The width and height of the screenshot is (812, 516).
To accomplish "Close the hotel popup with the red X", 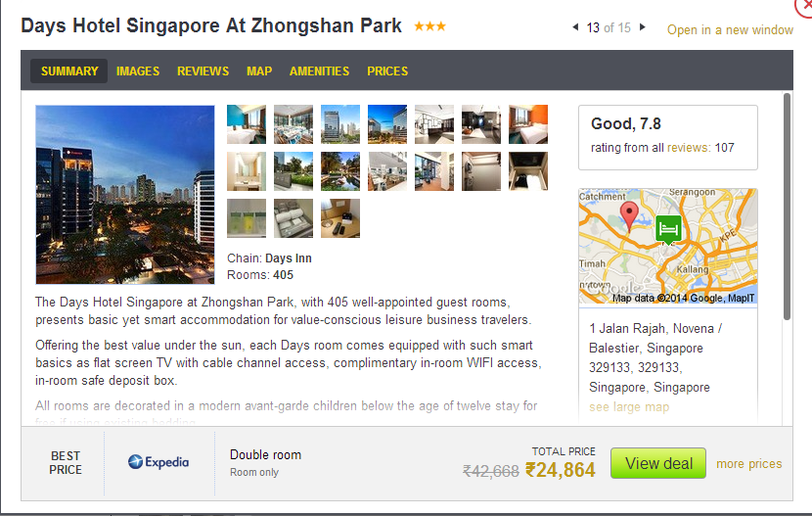I will tap(804, 6).
